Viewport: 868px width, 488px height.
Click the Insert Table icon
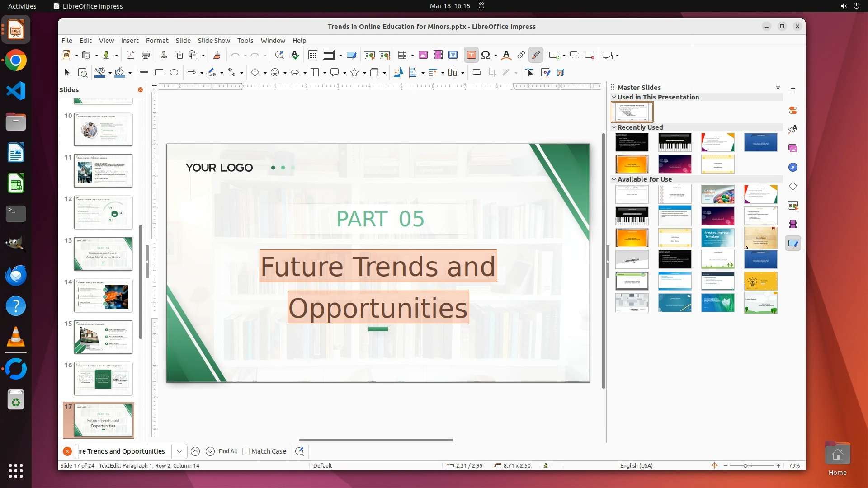[x=402, y=55]
